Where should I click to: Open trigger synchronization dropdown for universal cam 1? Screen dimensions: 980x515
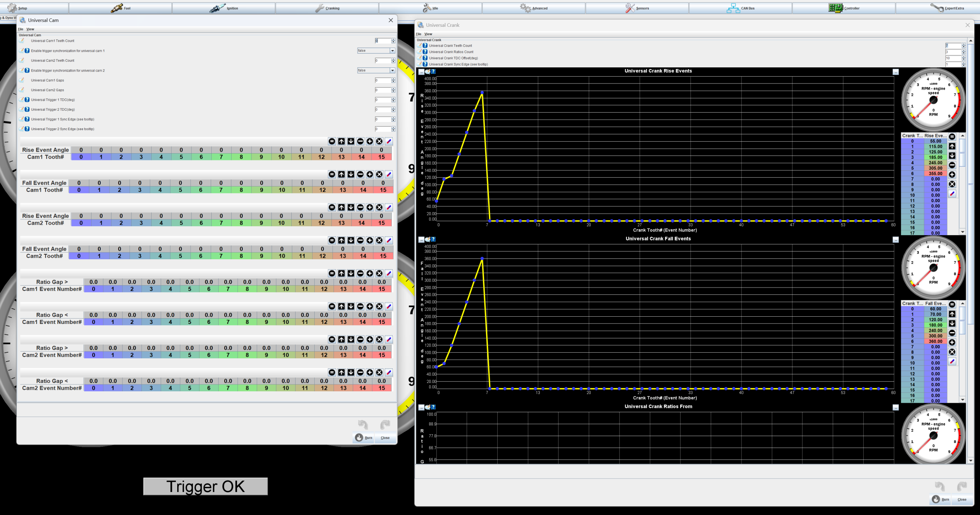pyautogui.click(x=392, y=51)
